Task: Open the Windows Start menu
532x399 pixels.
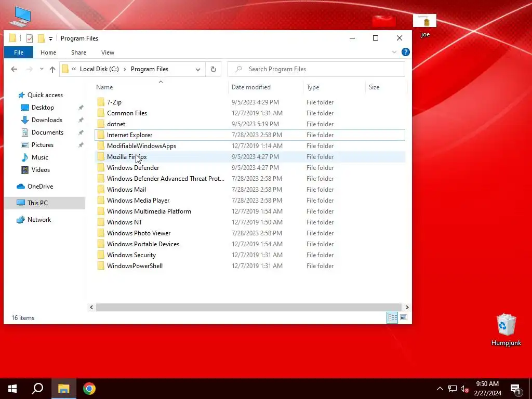Action: pos(12,389)
